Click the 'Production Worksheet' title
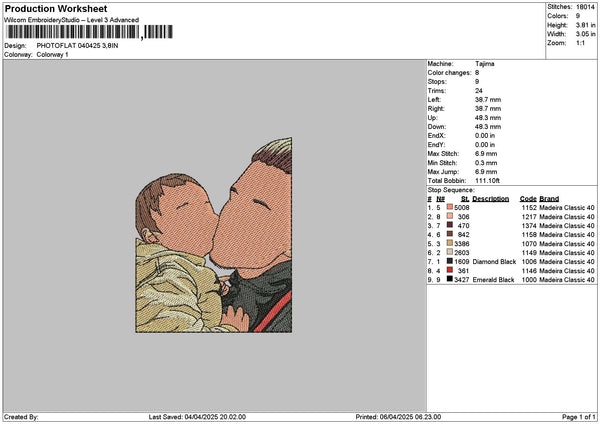 click(x=56, y=8)
